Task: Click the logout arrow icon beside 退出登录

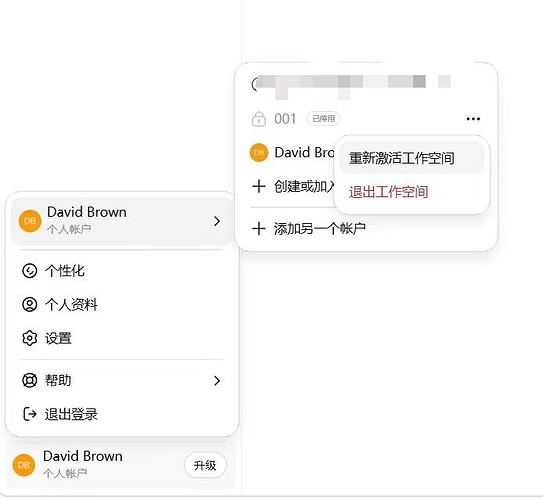Action: pyautogui.click(x=29, y=414)
